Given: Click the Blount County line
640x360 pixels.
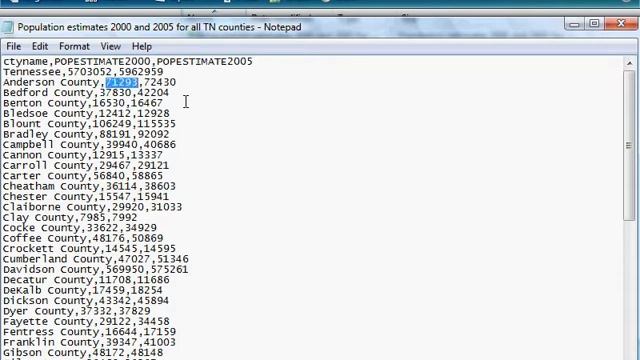Looking at the screenshot, I should pos(89,124).
